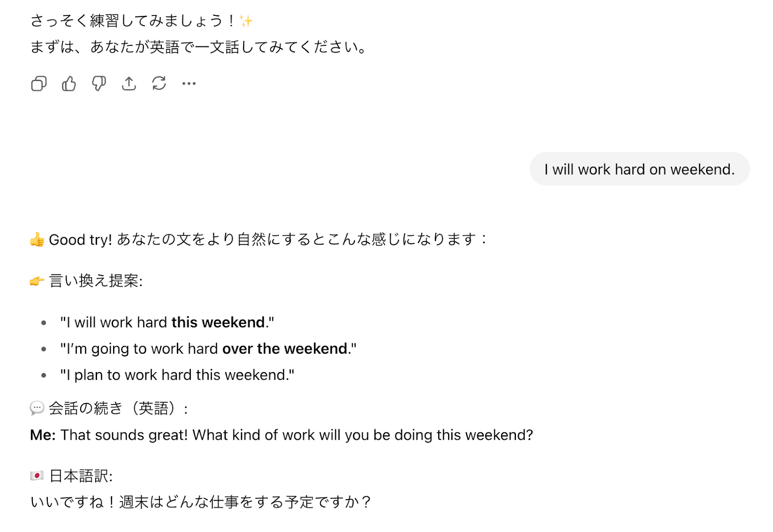Click the thumbs down feedback icon
773x532 pixels.
click(99, 84)
